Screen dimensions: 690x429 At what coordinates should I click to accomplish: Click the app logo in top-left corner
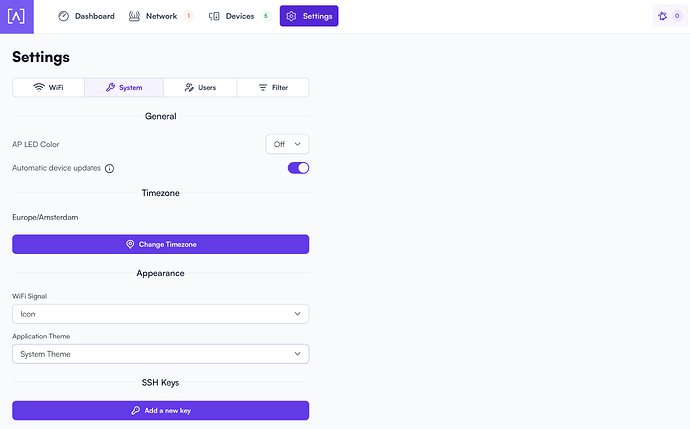coord(16,16)
